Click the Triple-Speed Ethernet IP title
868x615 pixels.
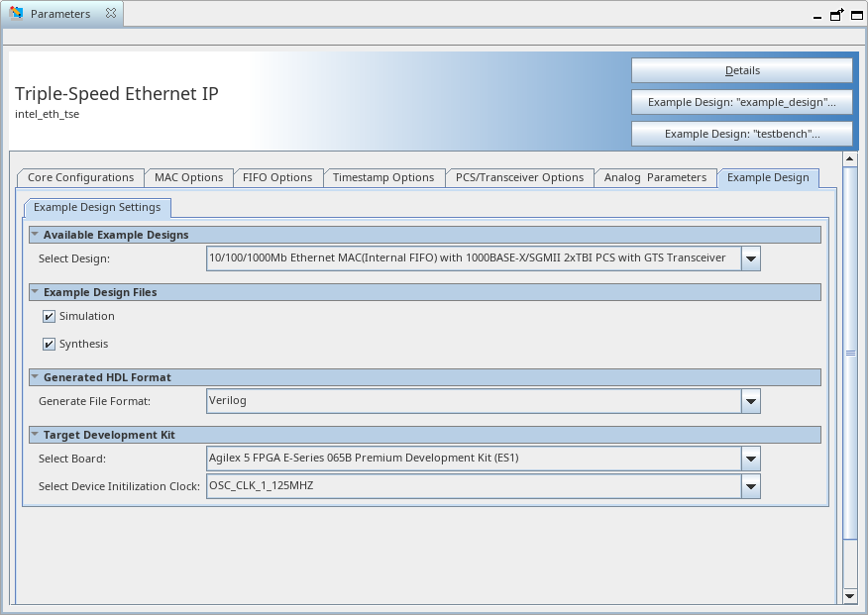pyautogui.click(x=117, y=94)
